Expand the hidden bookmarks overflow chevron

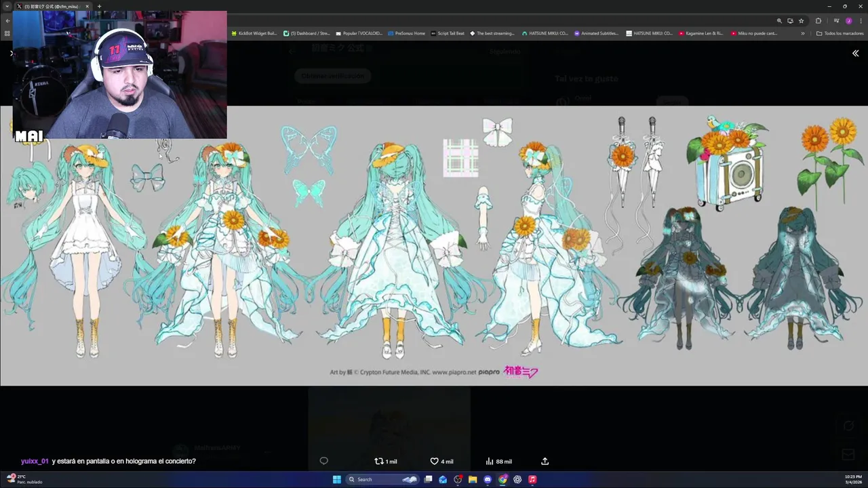click(x=803, y=33)
